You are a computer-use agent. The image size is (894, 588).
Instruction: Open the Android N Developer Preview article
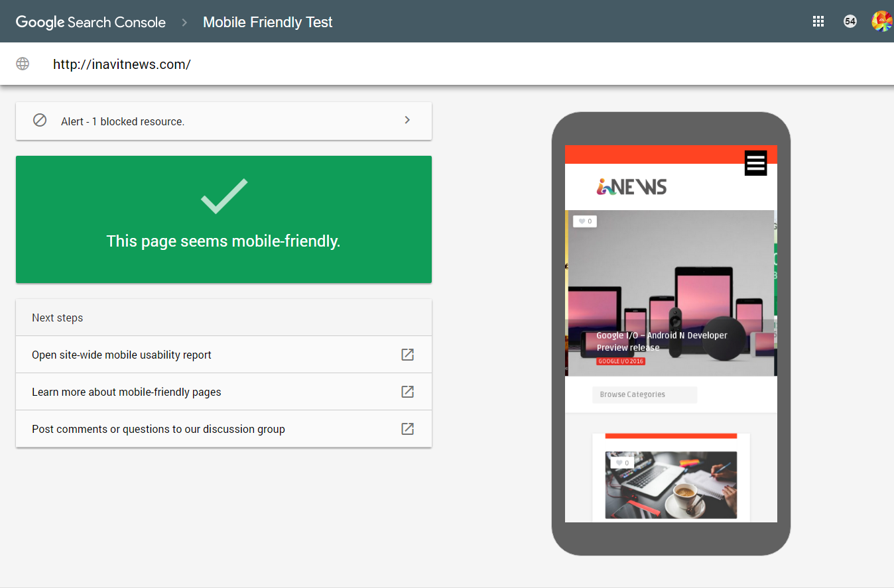coord(661,341)
